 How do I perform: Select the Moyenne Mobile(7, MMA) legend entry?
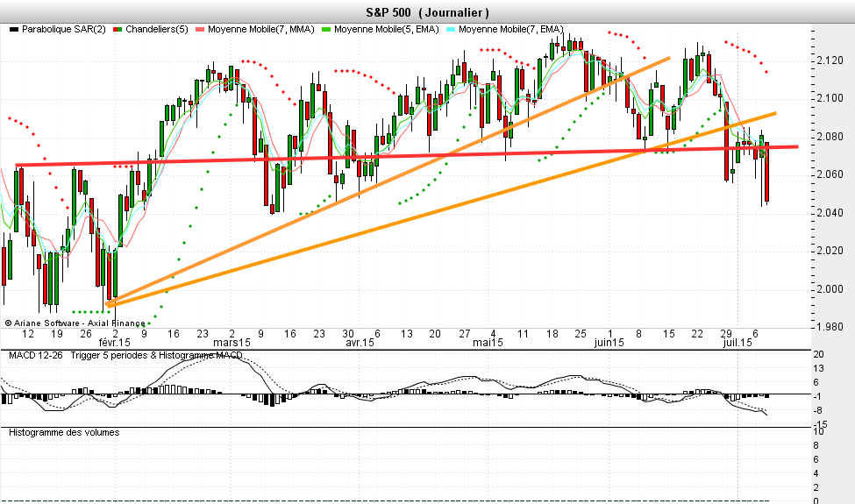[x=254, y=30]
